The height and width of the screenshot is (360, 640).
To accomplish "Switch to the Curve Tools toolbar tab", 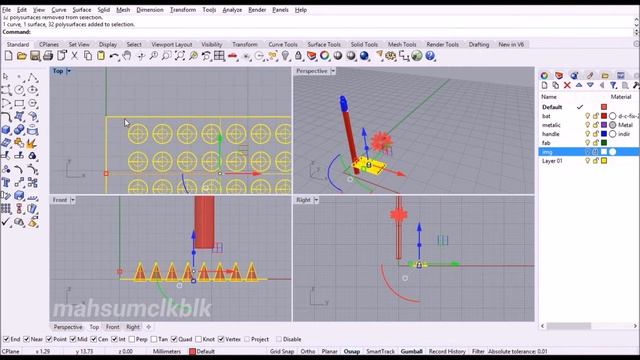I will tap(283, 44).
